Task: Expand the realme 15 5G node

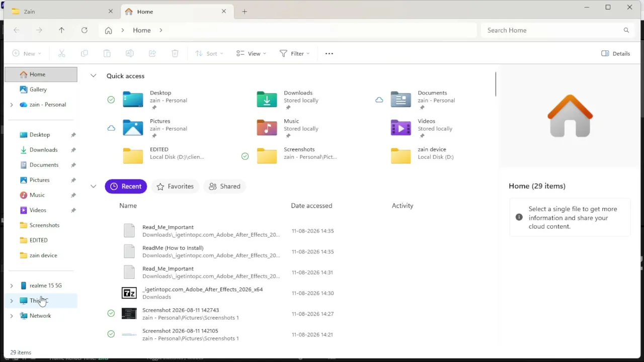Action: pyautogui.click(x=12, y=286)
